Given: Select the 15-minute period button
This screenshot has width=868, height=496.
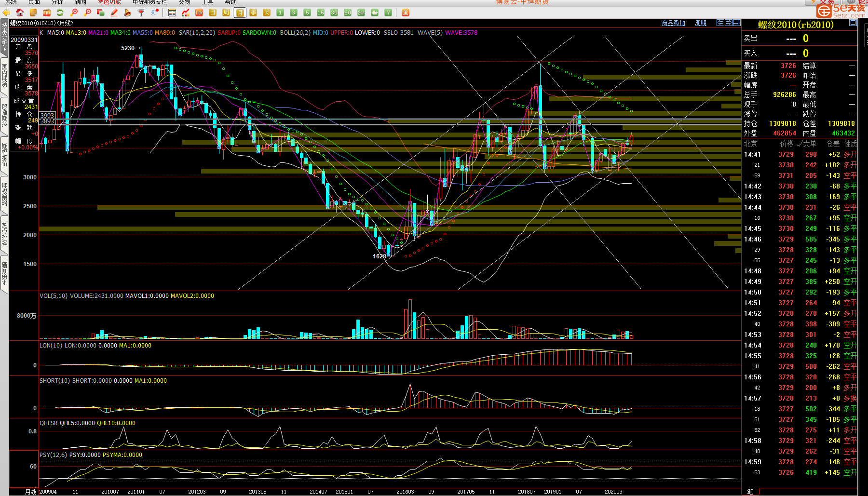Looking at the screenshot, I should tap(320, 13).
